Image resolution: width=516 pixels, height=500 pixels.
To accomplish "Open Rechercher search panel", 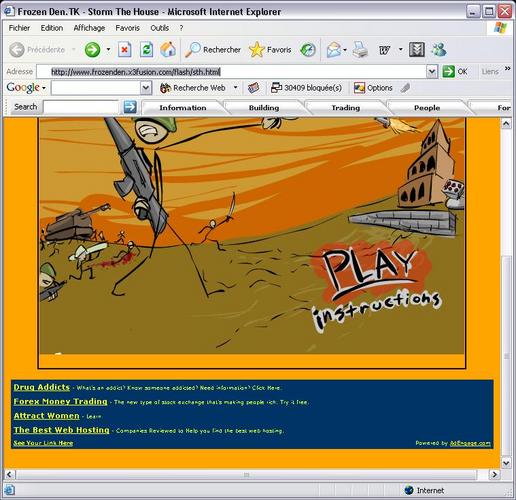I will pyautogui.click(x=213, y=50).
